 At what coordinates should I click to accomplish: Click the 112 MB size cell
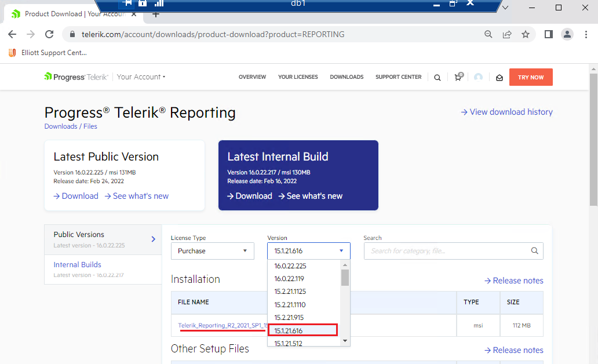tap(522, 326)
